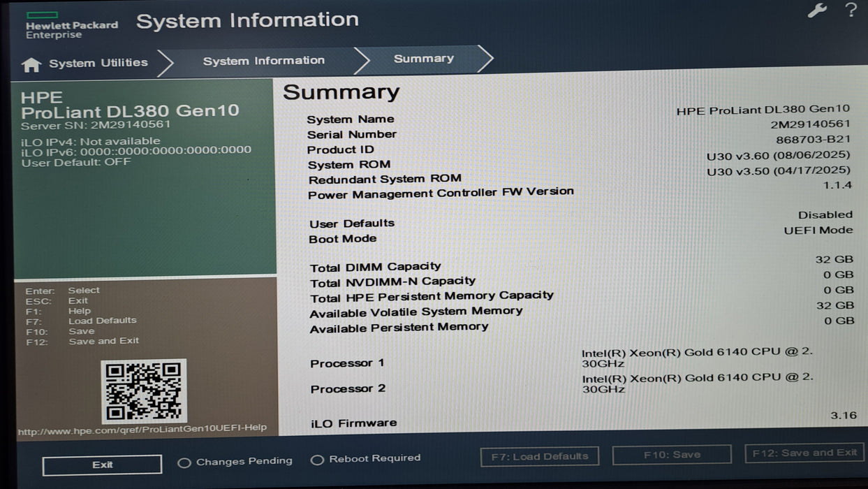The width and height of the screenshot is (868, 489).
Task: Click serial number value 2M29140561 in Summary
Action: (811, 124)
